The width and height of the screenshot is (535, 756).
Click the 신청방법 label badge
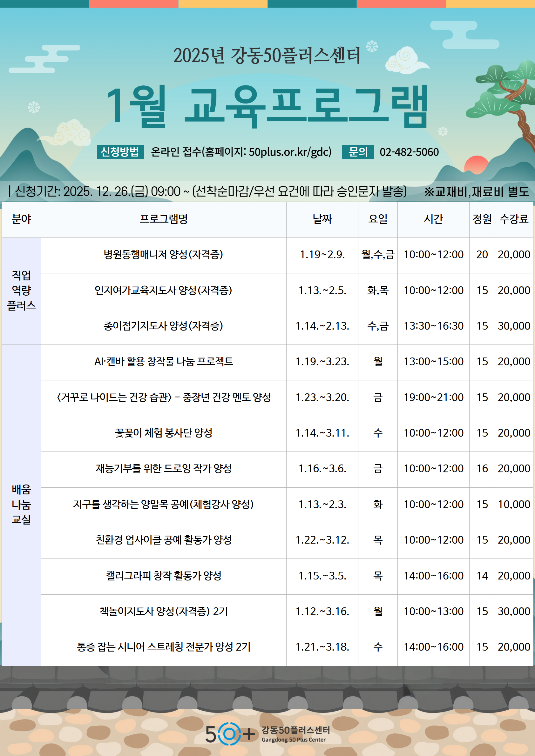click(x=120, y=152)
